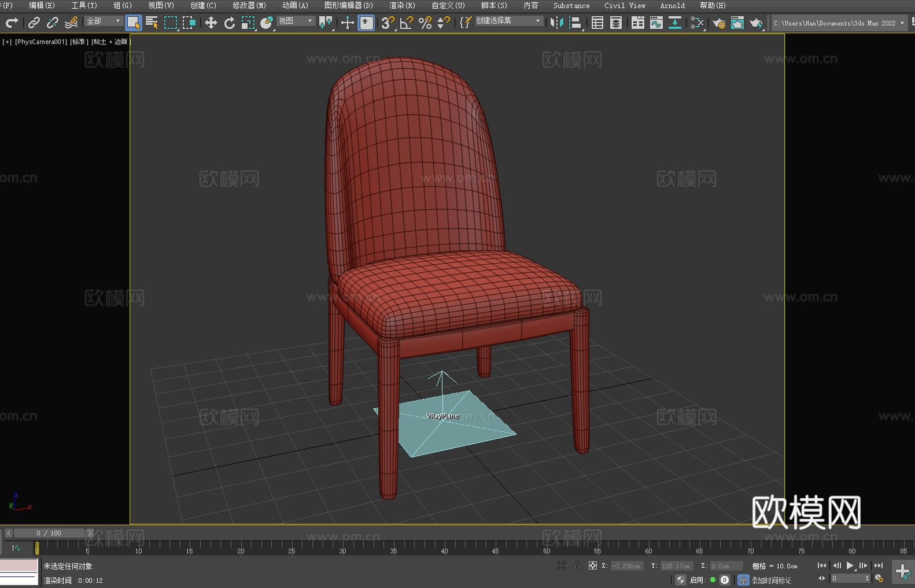The image size is (915, 588).
Task: Click time slider previous frame arrow
Action: [9, 533]
